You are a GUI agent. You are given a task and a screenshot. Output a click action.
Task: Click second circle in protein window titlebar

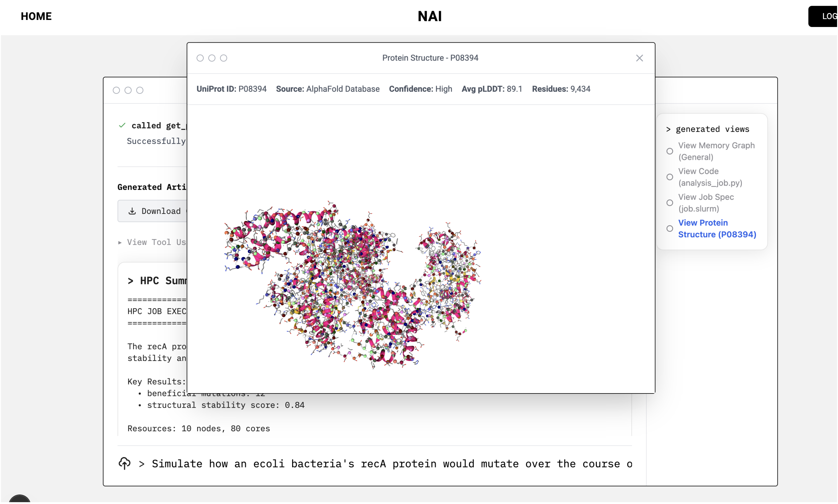tap(212, 58)
